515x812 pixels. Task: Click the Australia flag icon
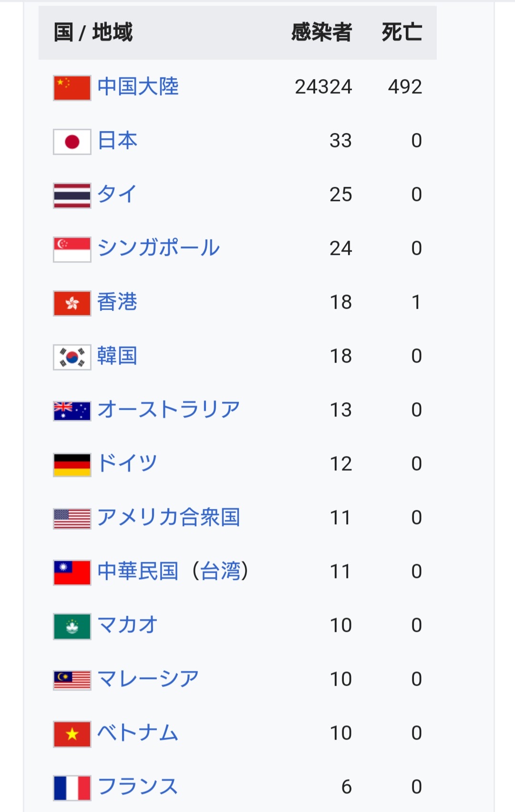[x=72, y=411]
